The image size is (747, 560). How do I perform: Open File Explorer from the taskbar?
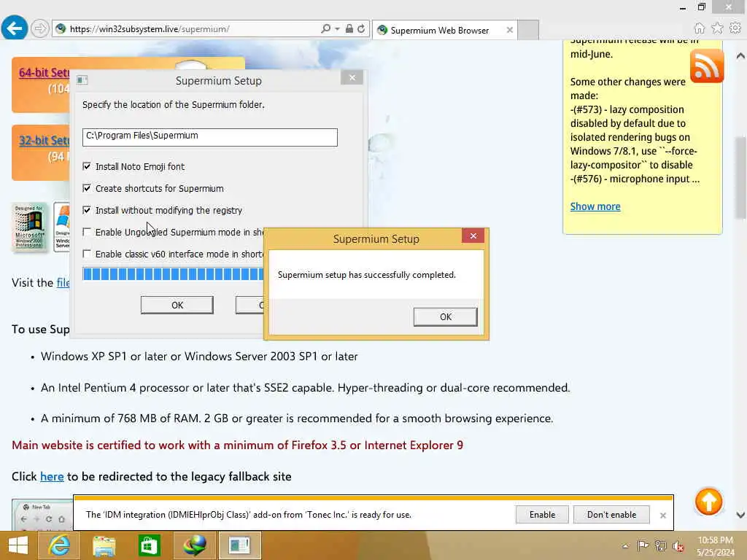coord(104,545)
